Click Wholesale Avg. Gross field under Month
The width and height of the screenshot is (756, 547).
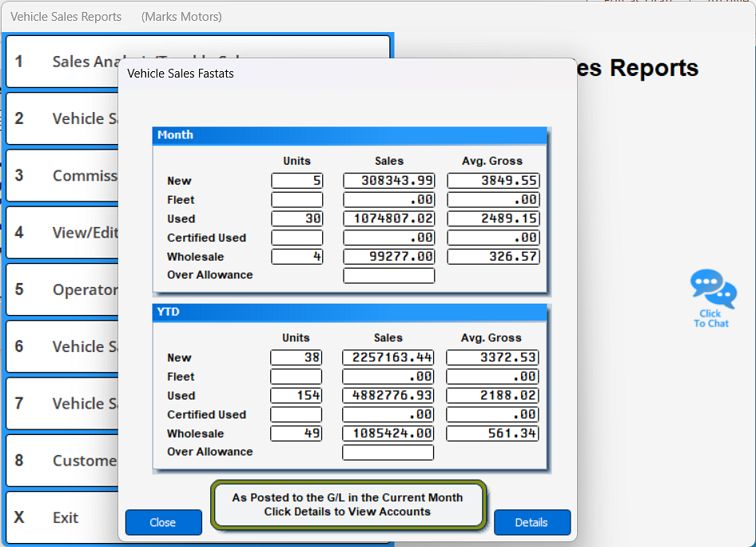[x=493, y=257]
